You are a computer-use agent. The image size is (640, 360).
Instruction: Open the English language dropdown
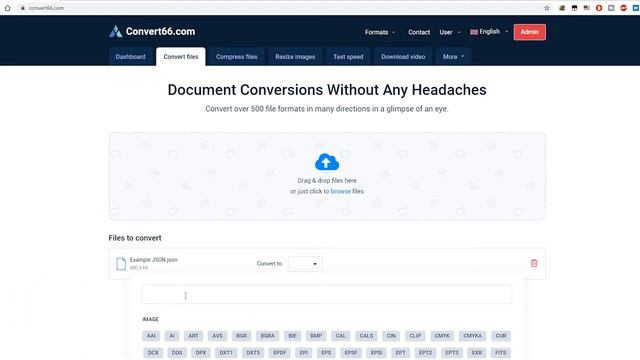coord(489,31)
